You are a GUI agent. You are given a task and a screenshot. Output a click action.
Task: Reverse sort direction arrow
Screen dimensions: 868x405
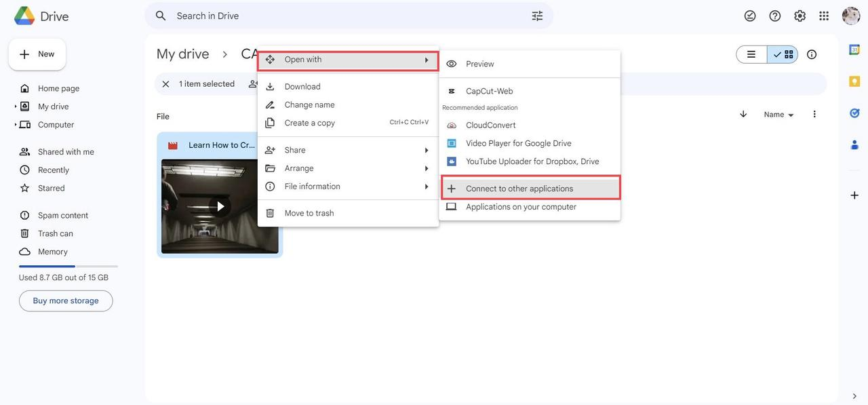[743, 114]
